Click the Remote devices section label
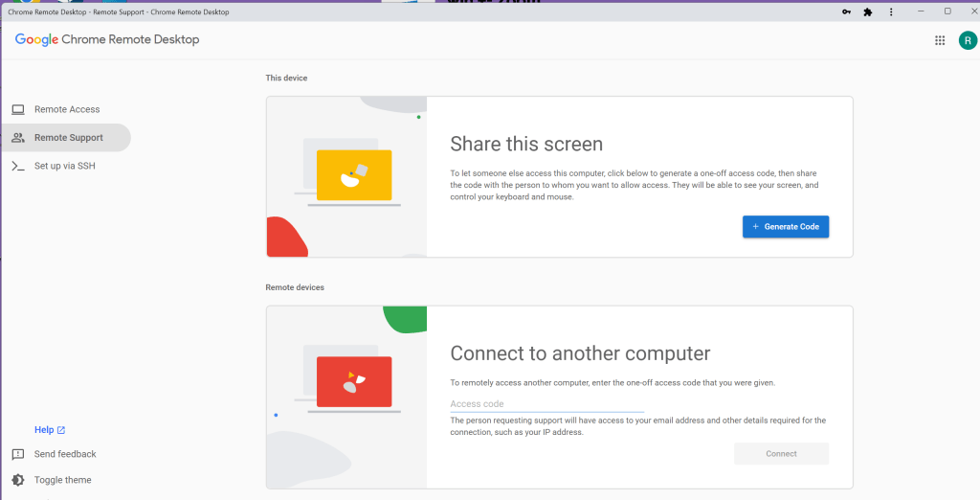Screen dimensions: 980x500 click(x=295, y=288)
